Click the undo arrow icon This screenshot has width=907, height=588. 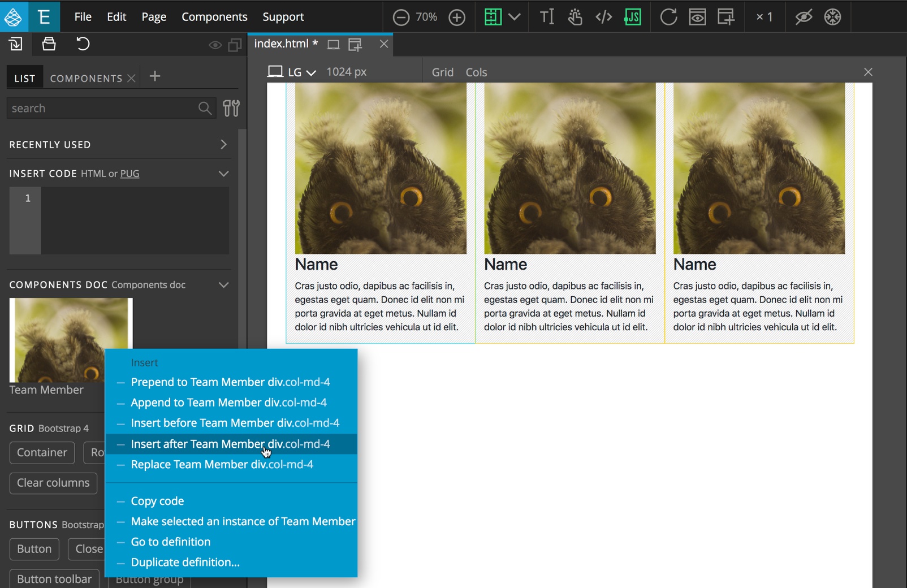(x=83, y=44)
